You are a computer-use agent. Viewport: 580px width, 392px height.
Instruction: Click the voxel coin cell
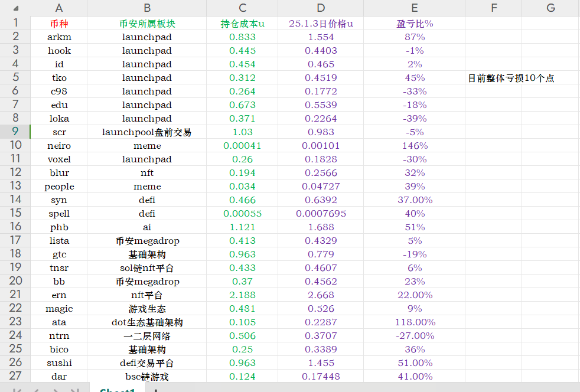point(59,159)
